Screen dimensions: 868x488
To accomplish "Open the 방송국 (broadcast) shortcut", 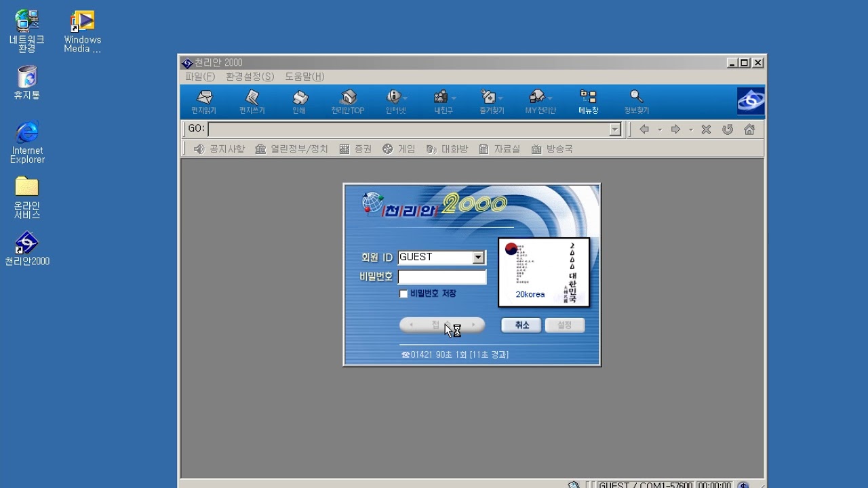I will 552,149.
